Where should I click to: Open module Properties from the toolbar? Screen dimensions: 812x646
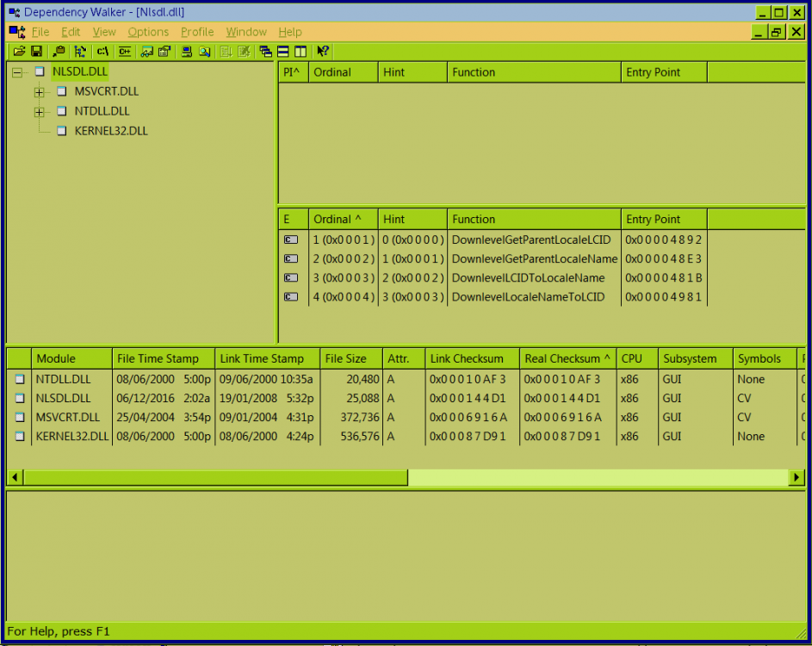[164, 52]
